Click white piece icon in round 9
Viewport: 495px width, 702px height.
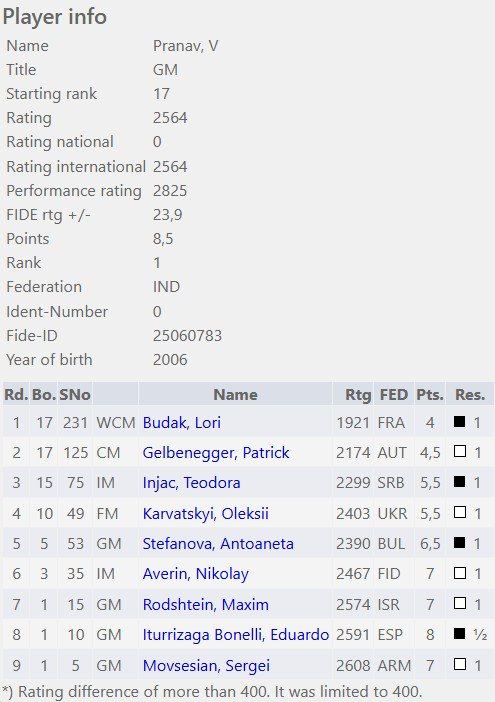point(460,664)
